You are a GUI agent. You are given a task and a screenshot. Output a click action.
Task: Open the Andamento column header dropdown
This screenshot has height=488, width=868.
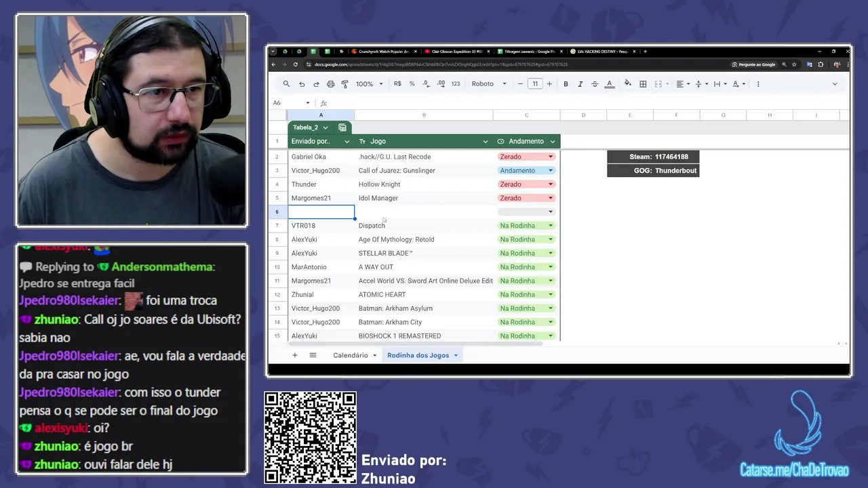click(553, 142)
